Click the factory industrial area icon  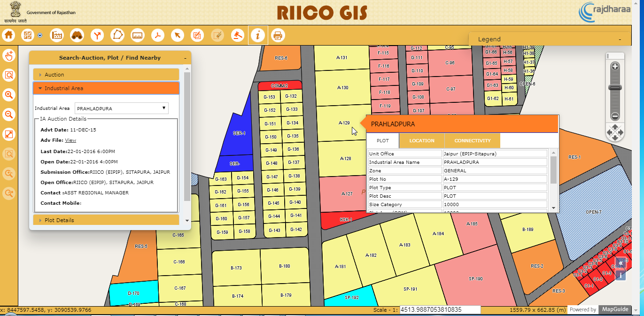pyautogui.click(x=57, y=35)
